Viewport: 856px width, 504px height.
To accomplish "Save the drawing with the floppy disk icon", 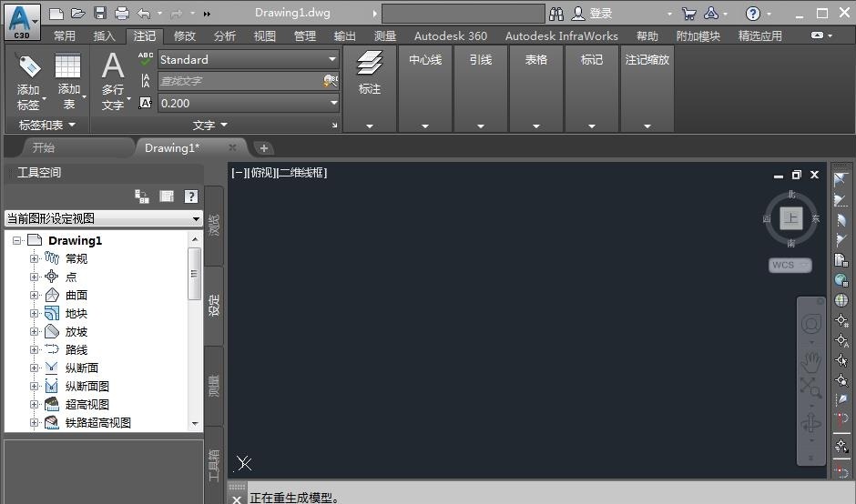I will pos(100,13).
